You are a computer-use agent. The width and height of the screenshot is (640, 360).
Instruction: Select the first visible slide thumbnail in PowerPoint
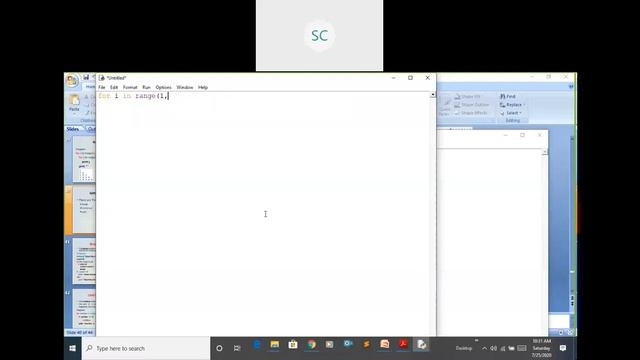[83, 160]
